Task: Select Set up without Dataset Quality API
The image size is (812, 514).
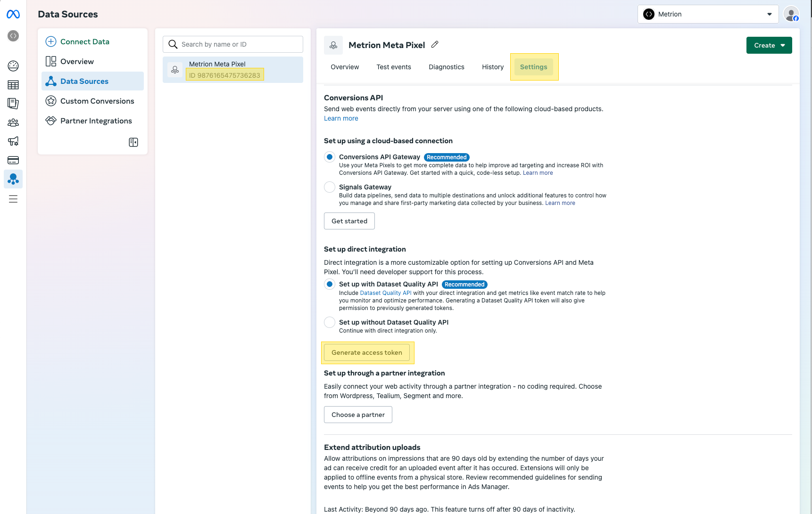Action: (330, 322)
